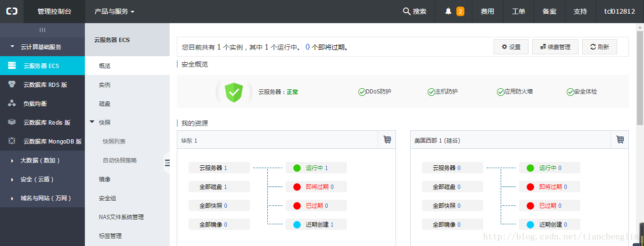
Task: Click the blue 近期创建 dot in 华东 1
Action: (297, 225)
